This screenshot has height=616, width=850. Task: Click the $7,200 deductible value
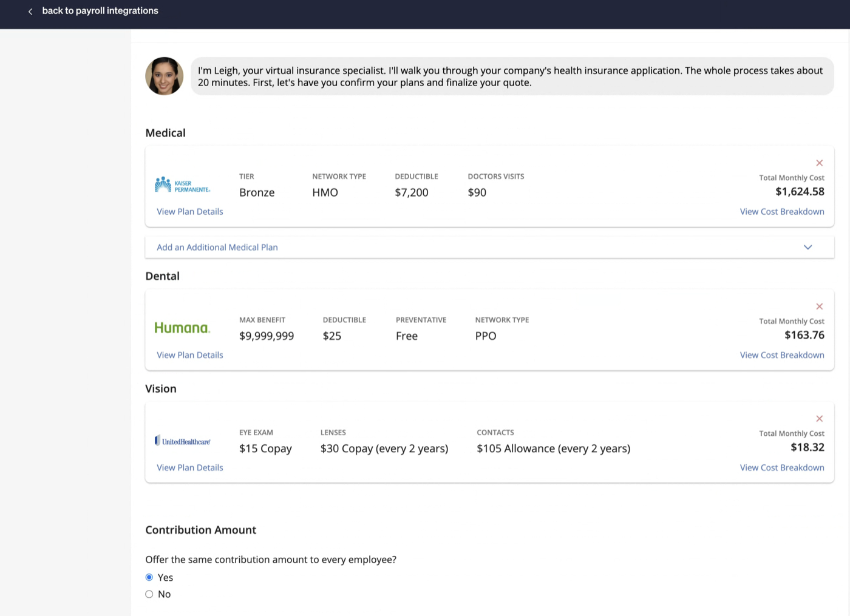pos(412,192)
